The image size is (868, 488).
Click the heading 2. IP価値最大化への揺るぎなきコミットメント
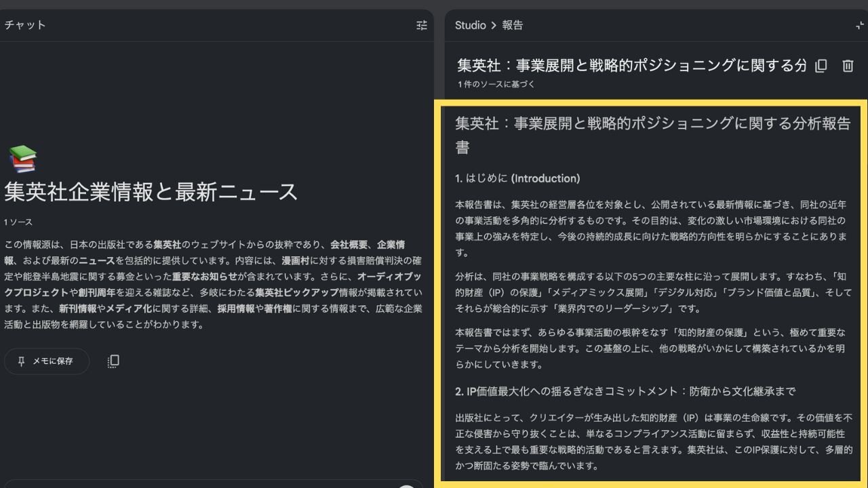click(625, 391)
